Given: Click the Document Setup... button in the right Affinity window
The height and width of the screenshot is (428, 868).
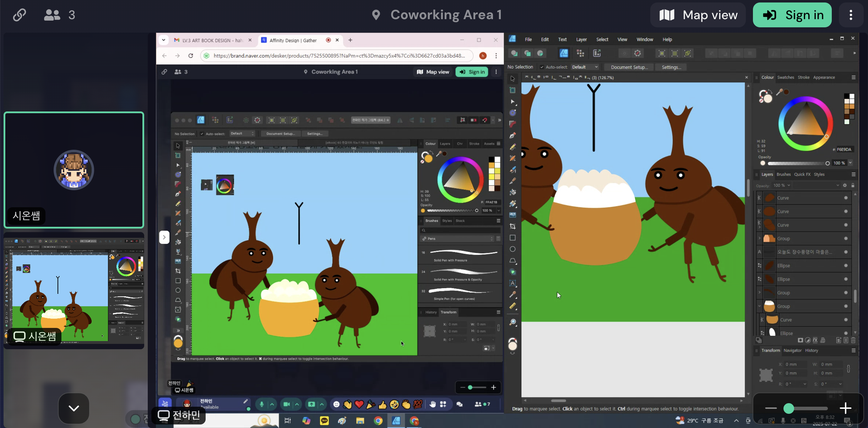Looking at the screenshot, I should point(629,67).
